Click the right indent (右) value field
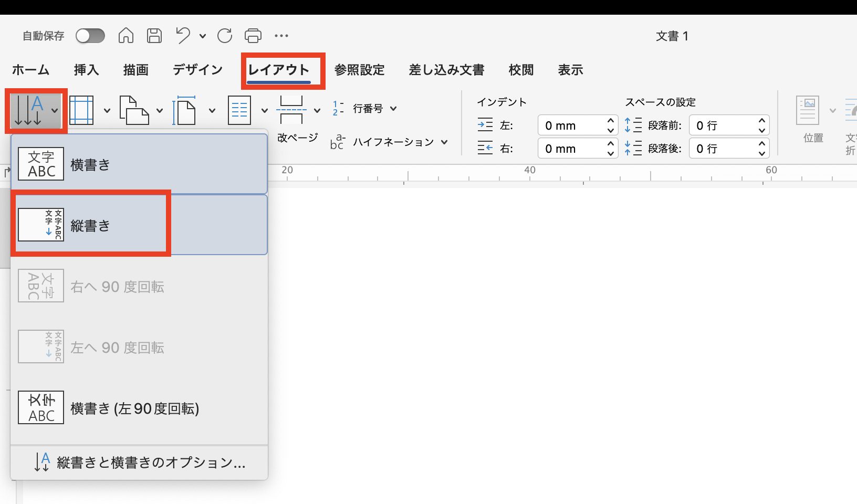 (x=571, y=149)
